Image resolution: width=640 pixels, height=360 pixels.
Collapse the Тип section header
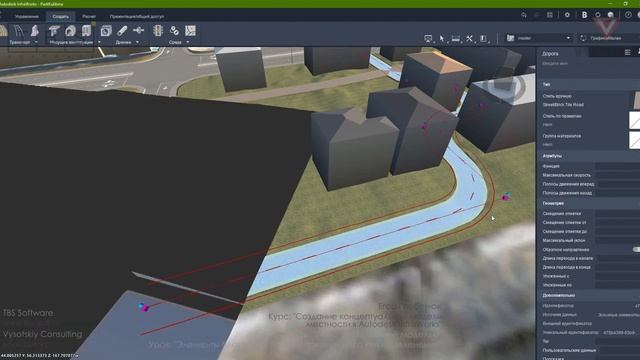588,84
